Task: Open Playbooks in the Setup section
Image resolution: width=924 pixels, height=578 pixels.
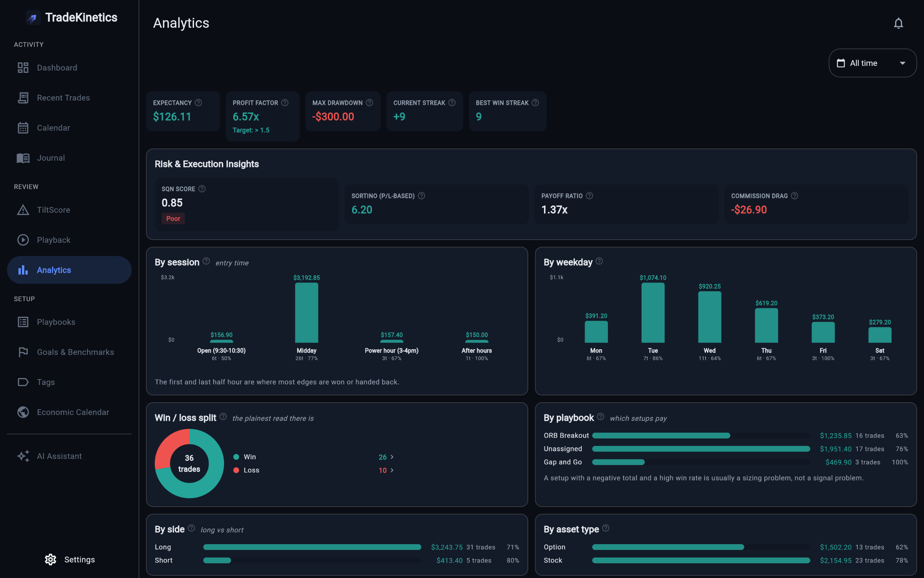Action: click(69, 322)
